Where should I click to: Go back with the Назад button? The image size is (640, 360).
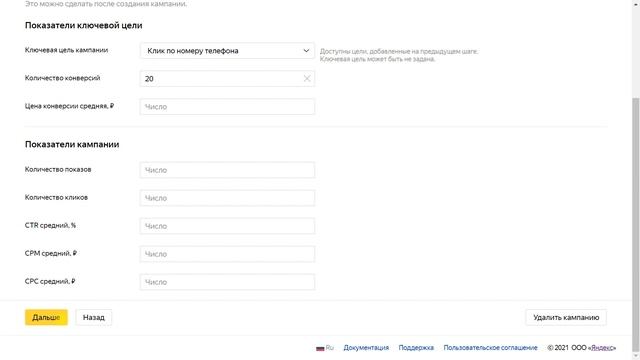point(93,317)
